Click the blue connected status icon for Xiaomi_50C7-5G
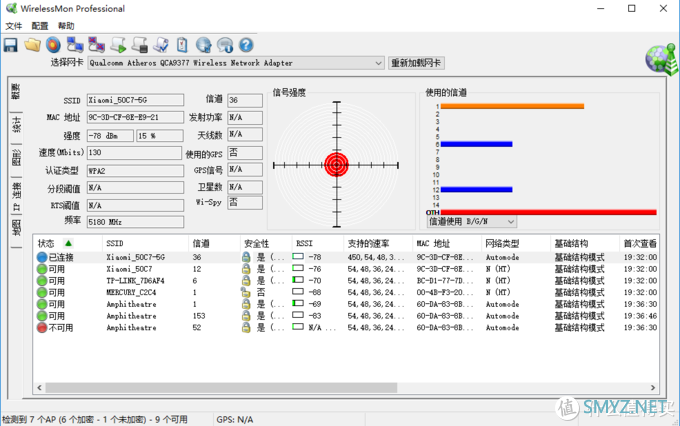The image size is (680, 426). click(42, 257)
